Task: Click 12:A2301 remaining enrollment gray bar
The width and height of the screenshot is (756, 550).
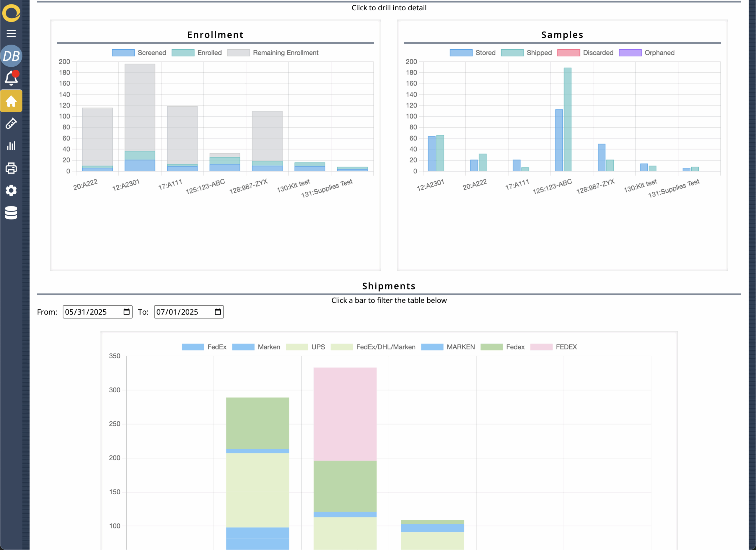Action: 140,107
